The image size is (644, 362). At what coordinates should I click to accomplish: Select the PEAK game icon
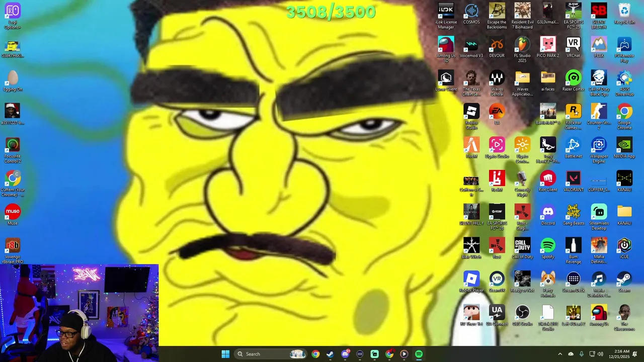click(x=599, y=47)
